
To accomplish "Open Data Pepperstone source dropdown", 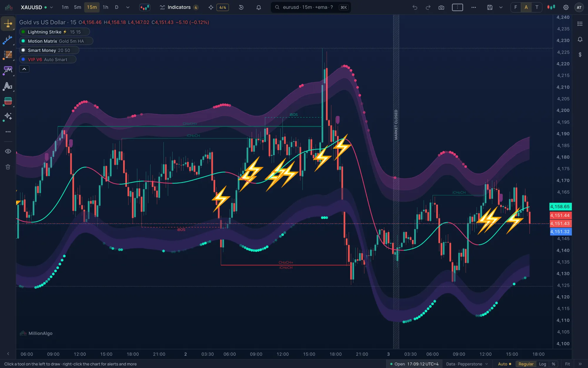I will [x=467, y=364].
